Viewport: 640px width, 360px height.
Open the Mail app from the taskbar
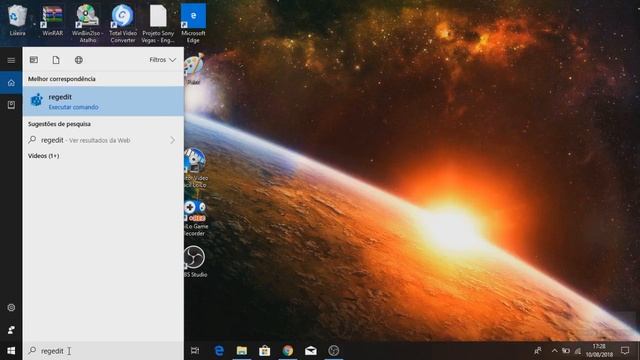(x=311, y=351)
